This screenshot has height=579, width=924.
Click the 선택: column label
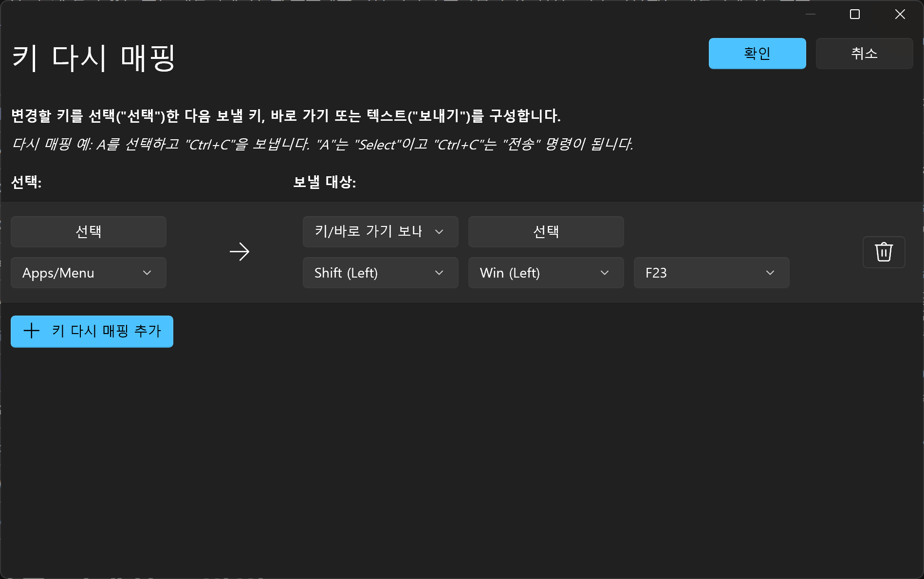click(x=26, y=182)
